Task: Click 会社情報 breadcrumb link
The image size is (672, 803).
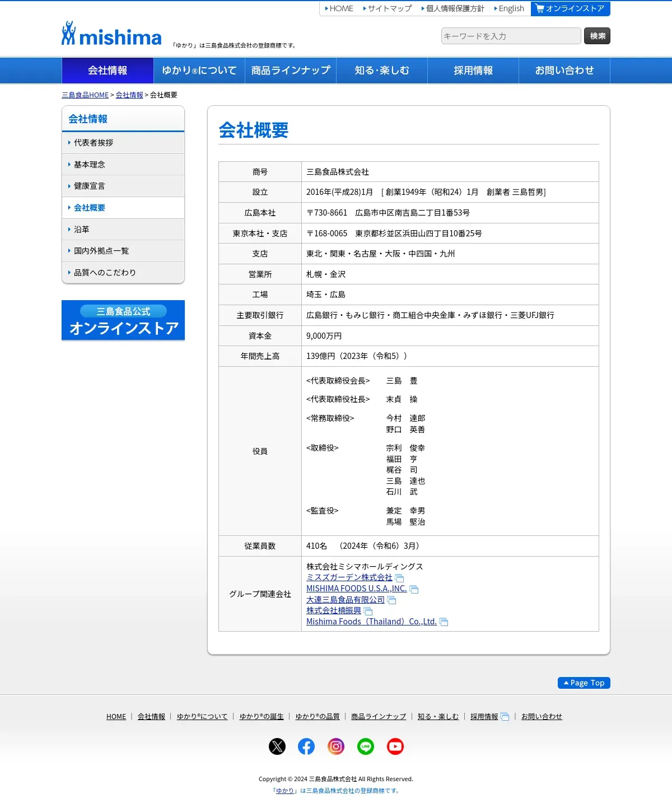Action: point(129,95)
